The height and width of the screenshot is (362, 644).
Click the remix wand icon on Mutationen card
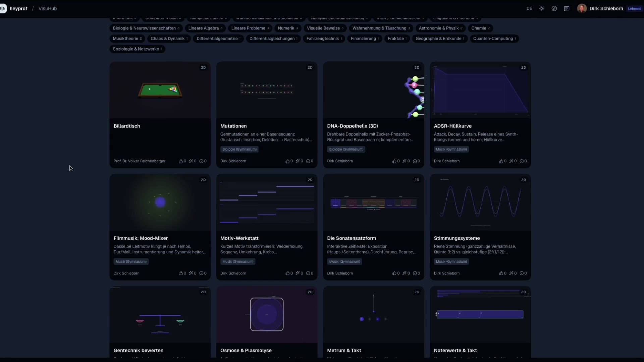[x=298, y=161]
